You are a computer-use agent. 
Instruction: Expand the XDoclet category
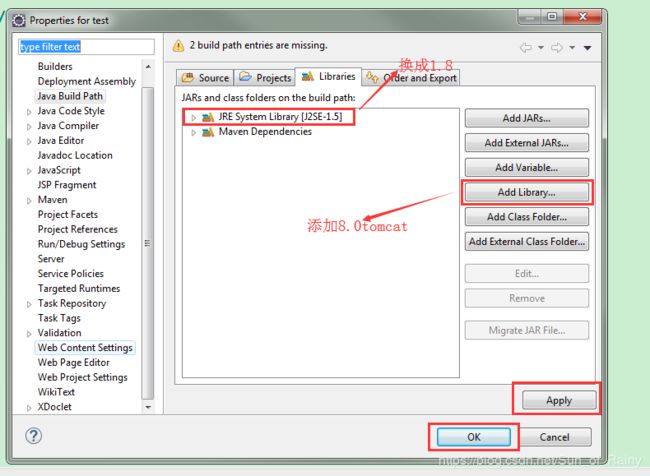(29, 408)
